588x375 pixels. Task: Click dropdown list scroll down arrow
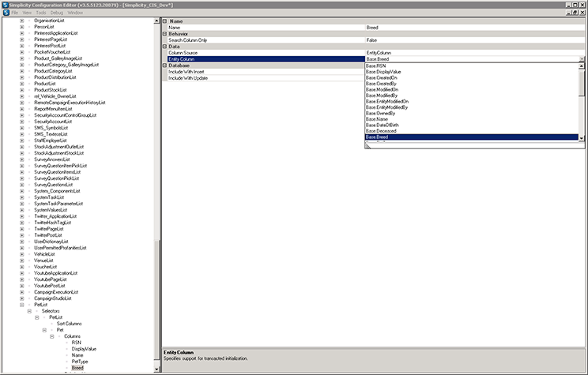coord(581,139)
